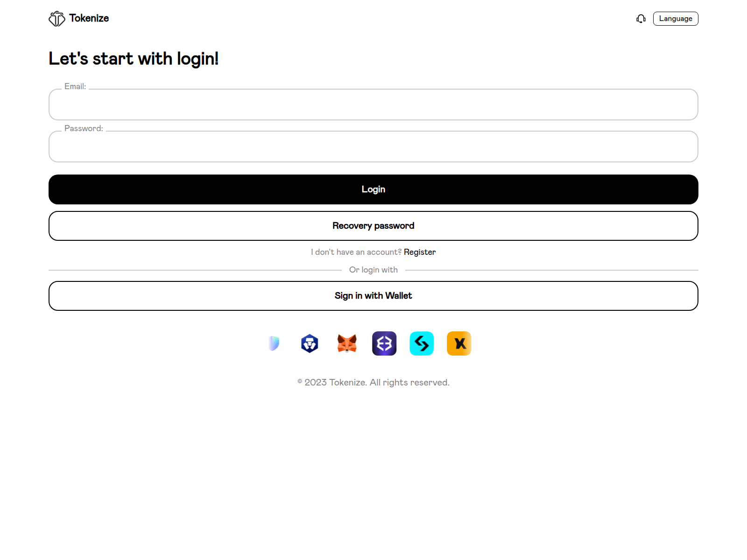747x560 pixels.
Task: Select the cyan Bitget wallet icon
Action: [422, 343]
